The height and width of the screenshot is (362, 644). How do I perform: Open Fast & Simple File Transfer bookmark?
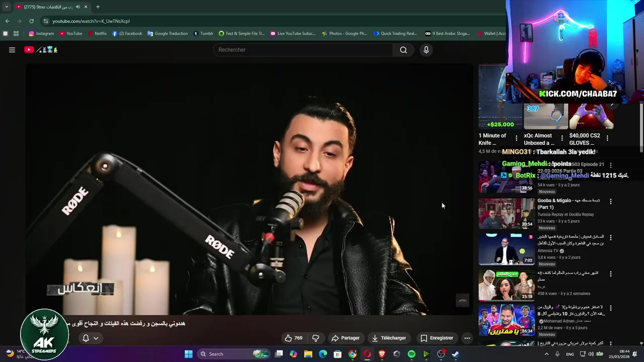(x=242, y=34)
